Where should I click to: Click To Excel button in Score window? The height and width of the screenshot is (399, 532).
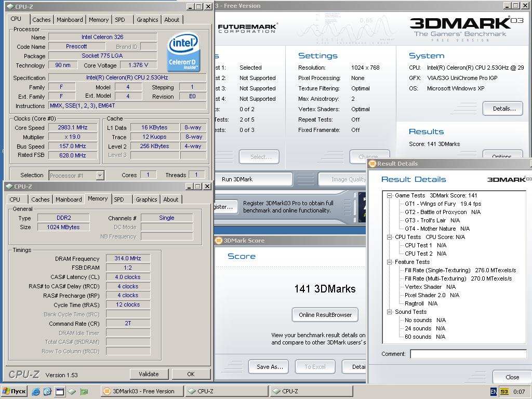click(315, 367)
